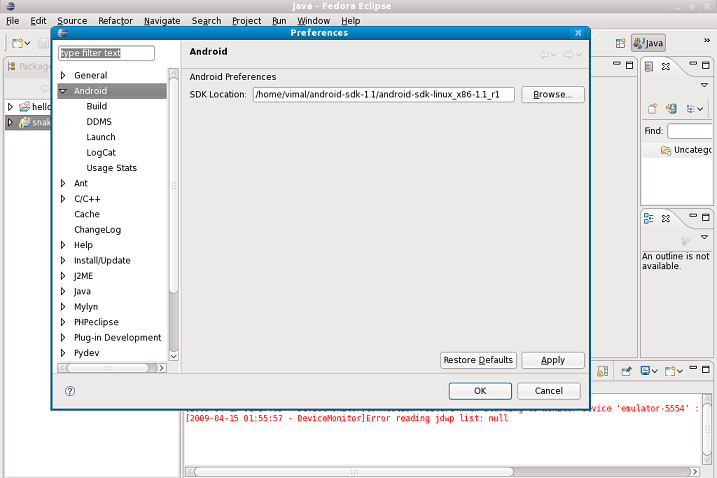717x478 pixels.
Task: Expand the Pydev preferences node
Action: (63, 353)
